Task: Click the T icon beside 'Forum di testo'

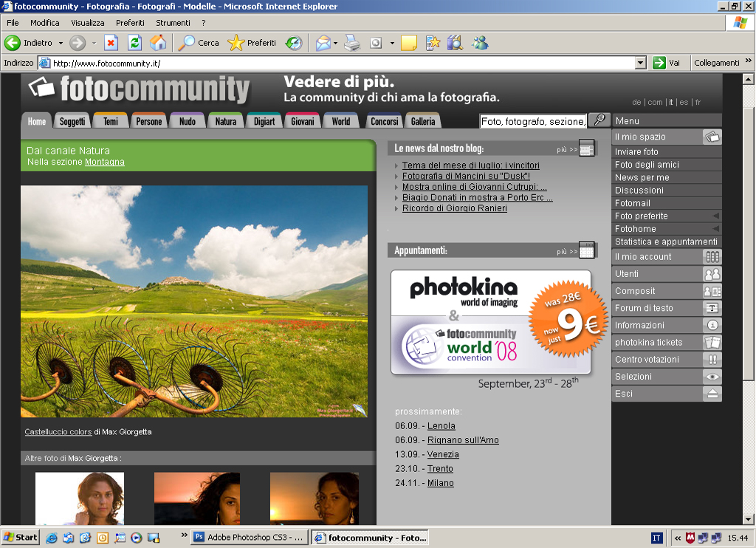Action: pos(712,308)
